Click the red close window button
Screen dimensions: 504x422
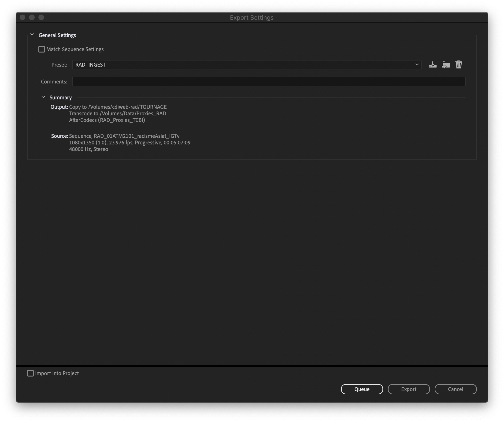coord(22,17)
